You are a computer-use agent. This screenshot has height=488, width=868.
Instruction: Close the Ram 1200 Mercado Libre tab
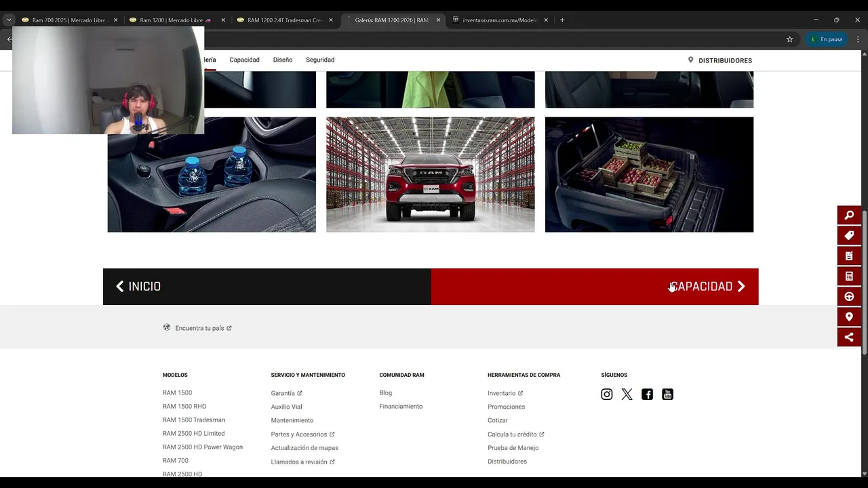(223, 20)
